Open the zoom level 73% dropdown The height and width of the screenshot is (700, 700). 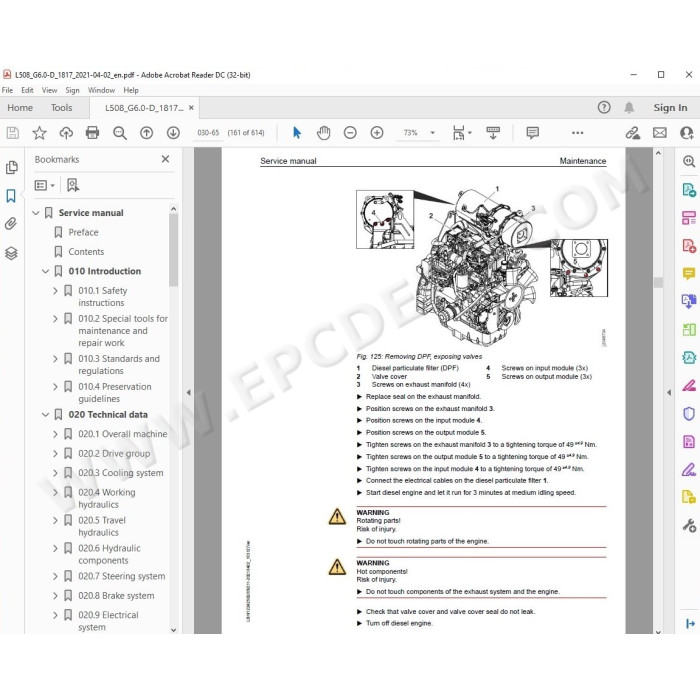click(x=432, y=133)
